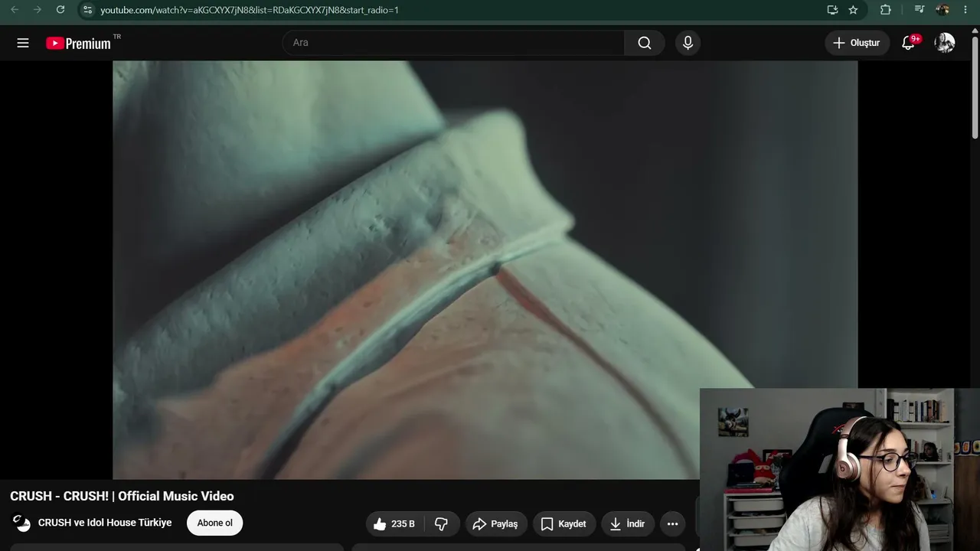The height and width of the screenshot is (551, 980).
Task: Go forward using the browser forward arrow
Action: click(37, 10)
